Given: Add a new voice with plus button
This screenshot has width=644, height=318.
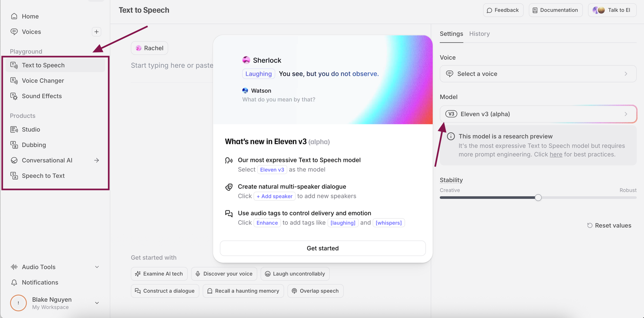Looking at the screenshot, I should point(97,32).
